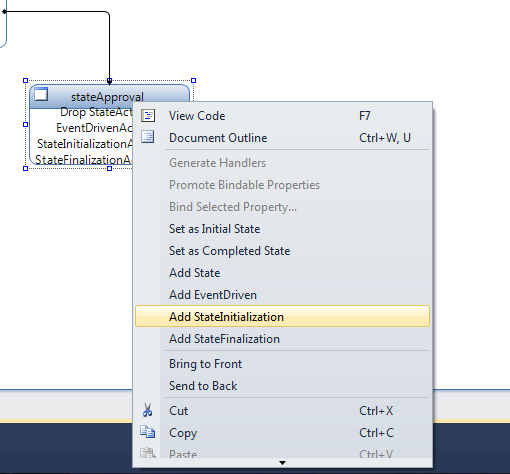The height and width of the screenshot is (474, 510).
Task: Select Set as Initial State
Action: (282, 229)
